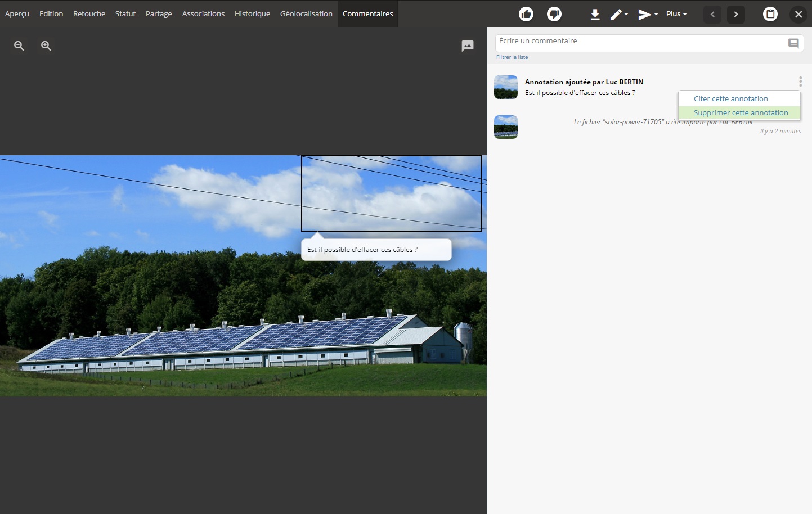
Task: Click the thumbs up approve icon
Action: [526, 14]
